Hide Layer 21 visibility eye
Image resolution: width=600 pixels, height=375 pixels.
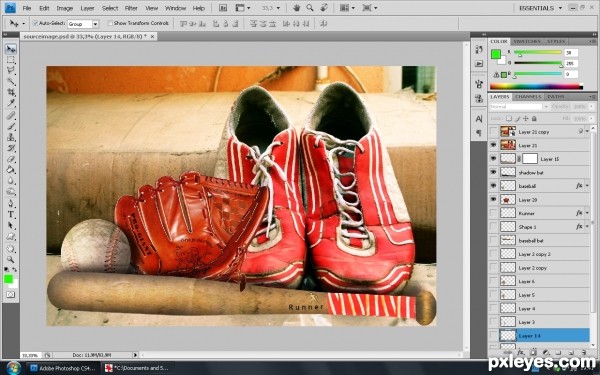(x=493, y=145)
